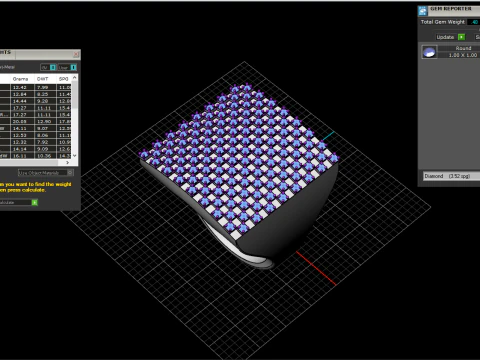Select the 9.09 DWT cell
Image resolution: width=480 pixels, height=360 pixels.
(x=45, y=149)
